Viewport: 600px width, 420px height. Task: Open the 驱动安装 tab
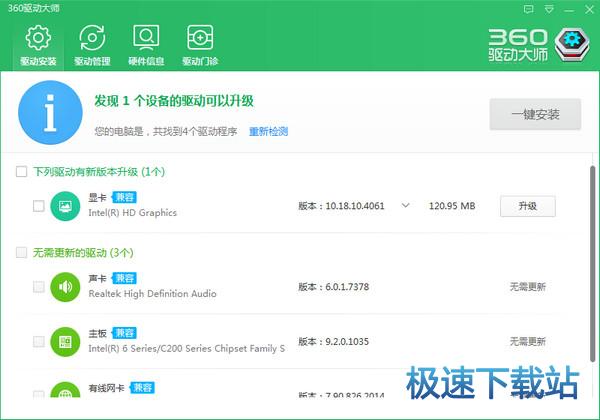[38, 46]
